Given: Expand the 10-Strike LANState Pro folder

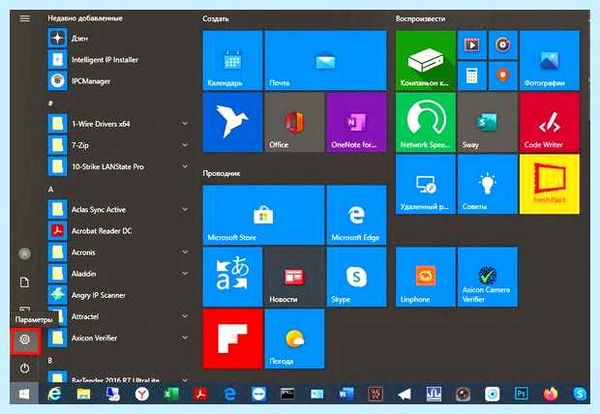Looking at the screenshot, I should click(185, 166).
